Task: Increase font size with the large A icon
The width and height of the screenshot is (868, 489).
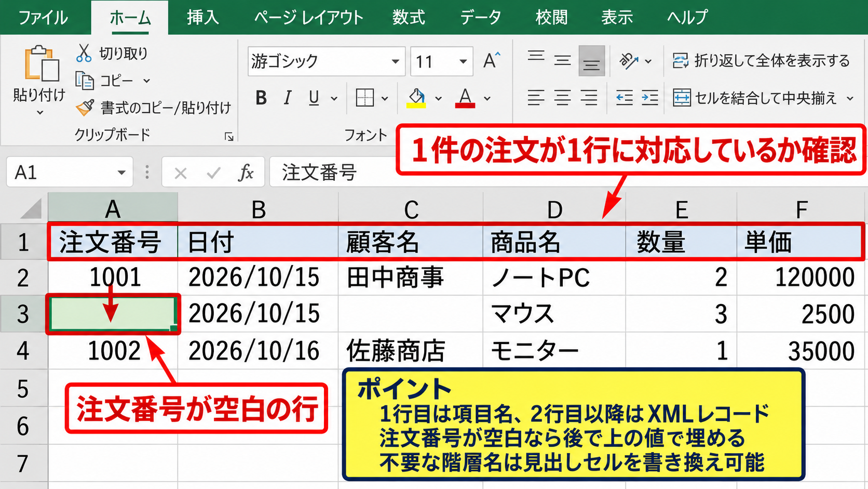Action: tap(491, 61)
